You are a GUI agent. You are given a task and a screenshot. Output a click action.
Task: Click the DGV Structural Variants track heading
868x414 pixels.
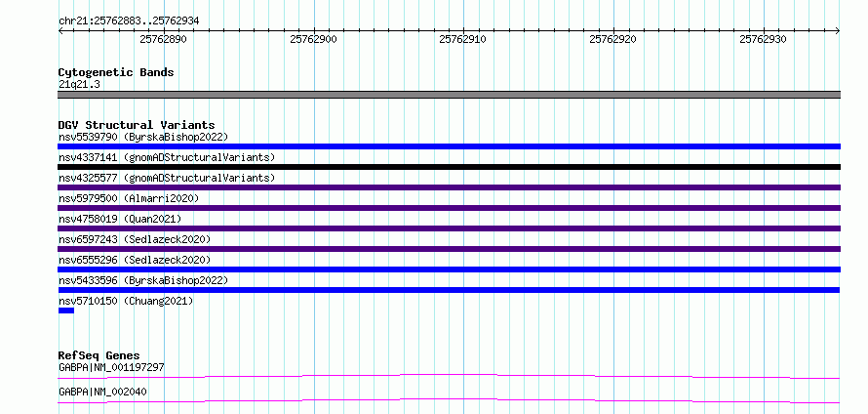[137, 125]
